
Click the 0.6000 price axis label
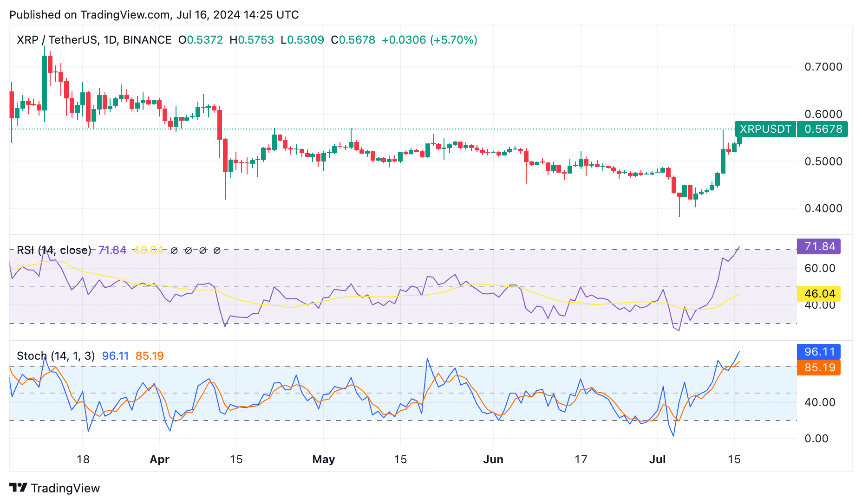[x=823, y=114]
